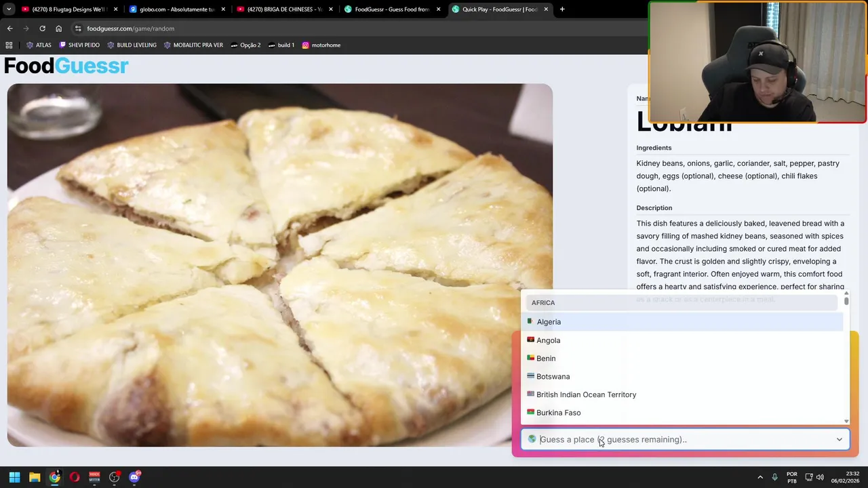Reload the current page

click(x=42, y=28)
